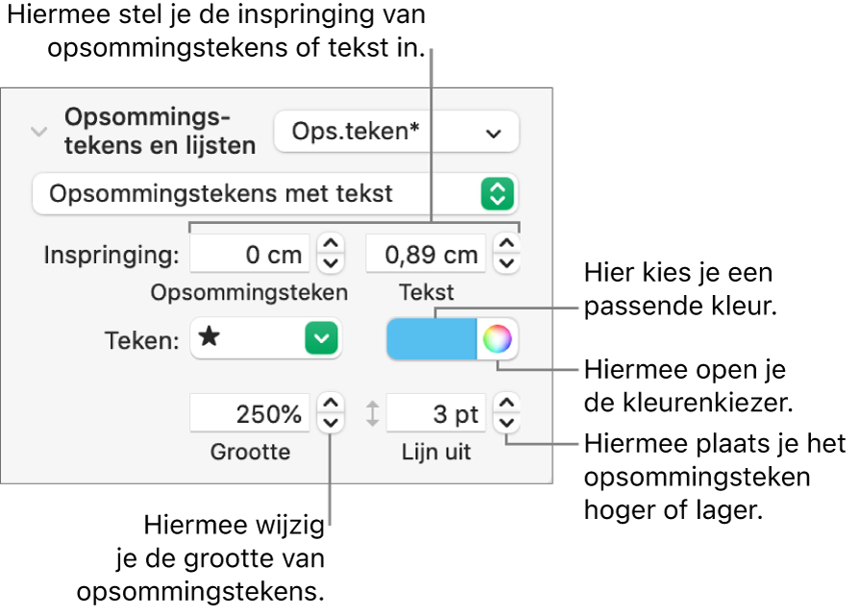Image resolution: width=859 pixels, height=616 pixels.
Task: Decrease the Tekst indent with down arrow
Action: point(505,262)
